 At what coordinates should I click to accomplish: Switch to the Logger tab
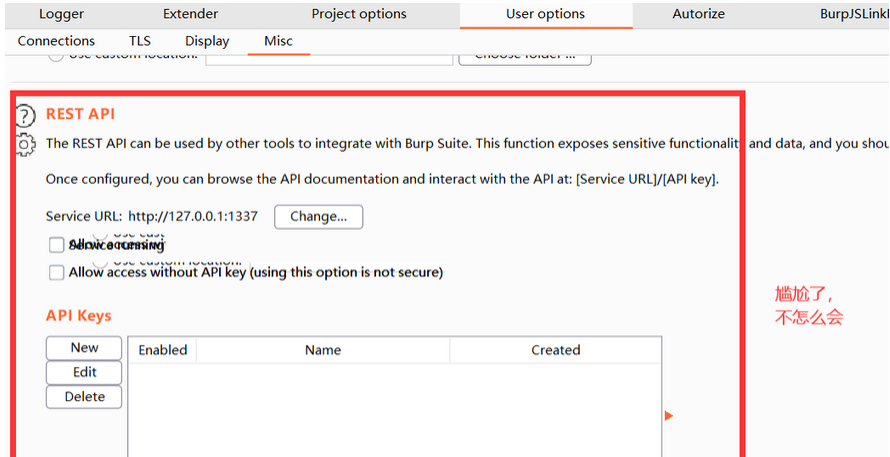tap(61, 14)
